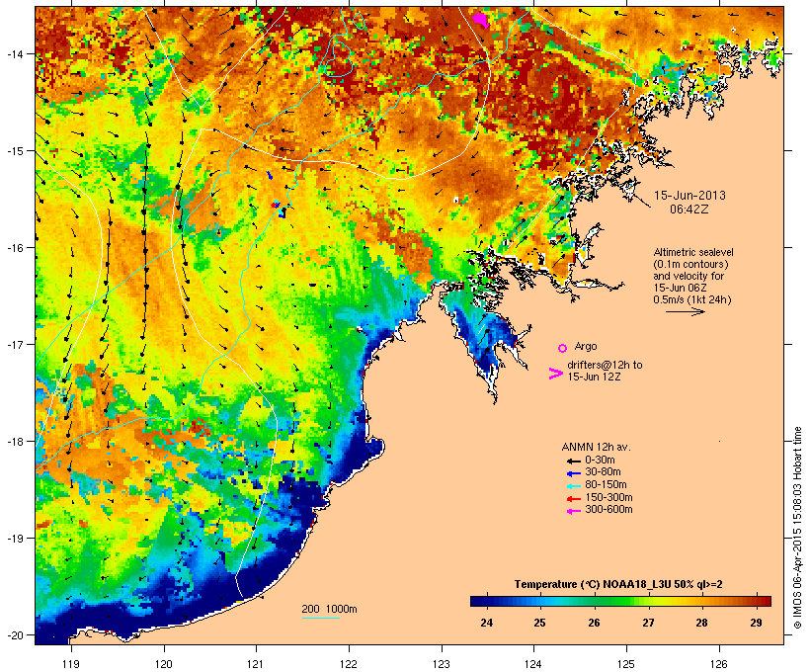Click latitude label -20
The height and width of the screenshot is (672, 810).
coord(15,634)
